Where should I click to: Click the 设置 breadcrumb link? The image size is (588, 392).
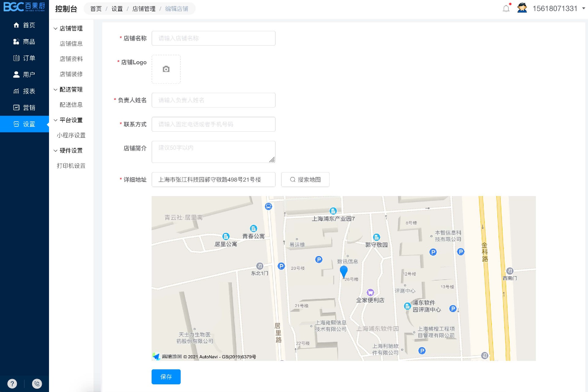pos(117,9)
